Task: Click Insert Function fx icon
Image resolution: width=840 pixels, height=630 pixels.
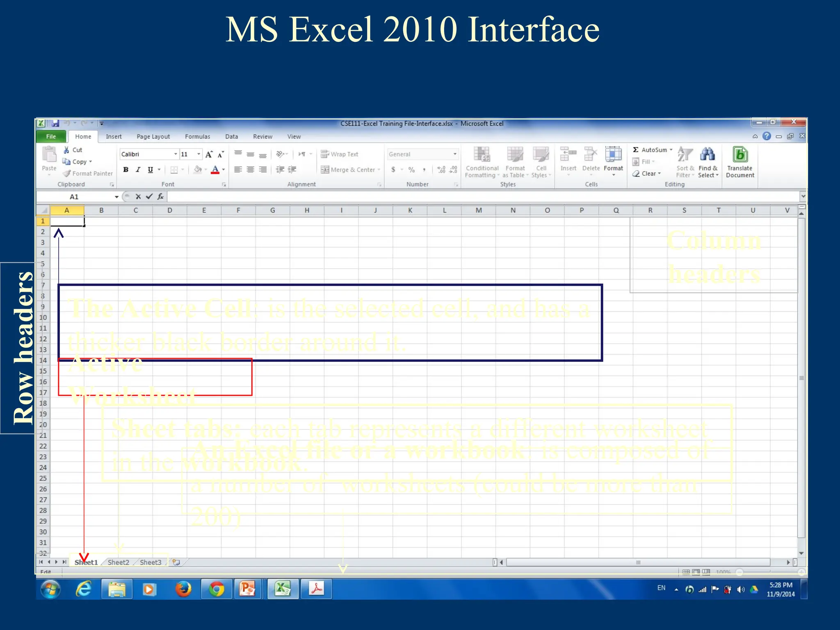Action: tap(160, 196)
